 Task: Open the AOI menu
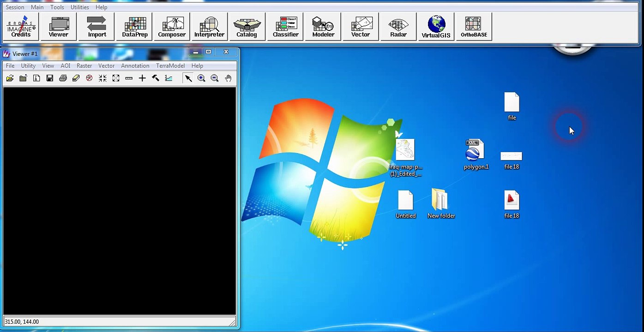click(66, 66)
